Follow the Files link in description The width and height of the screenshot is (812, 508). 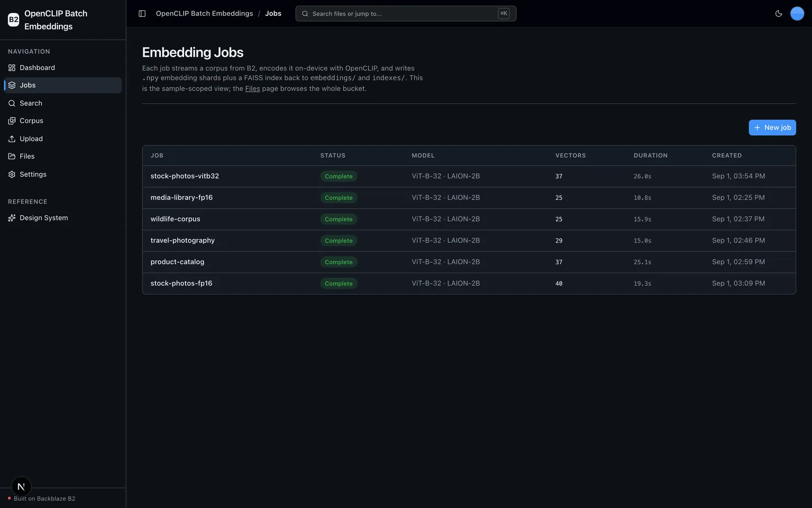(x=252, y=88)
